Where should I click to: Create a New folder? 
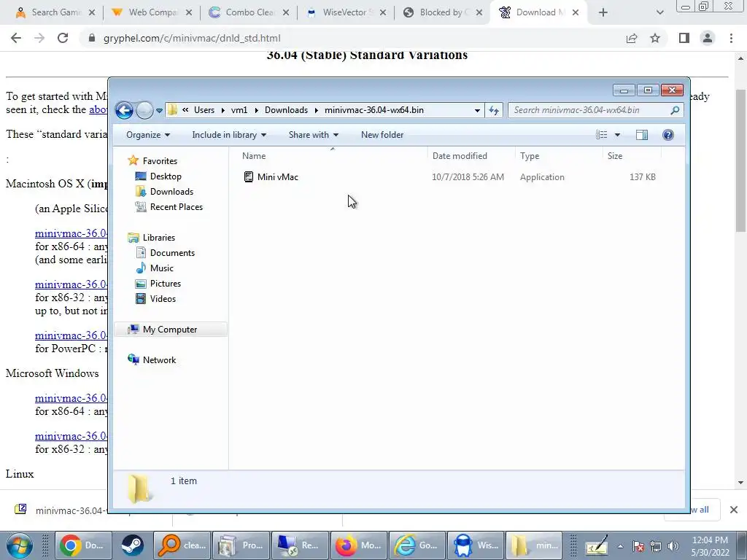(x=382, y=135)
